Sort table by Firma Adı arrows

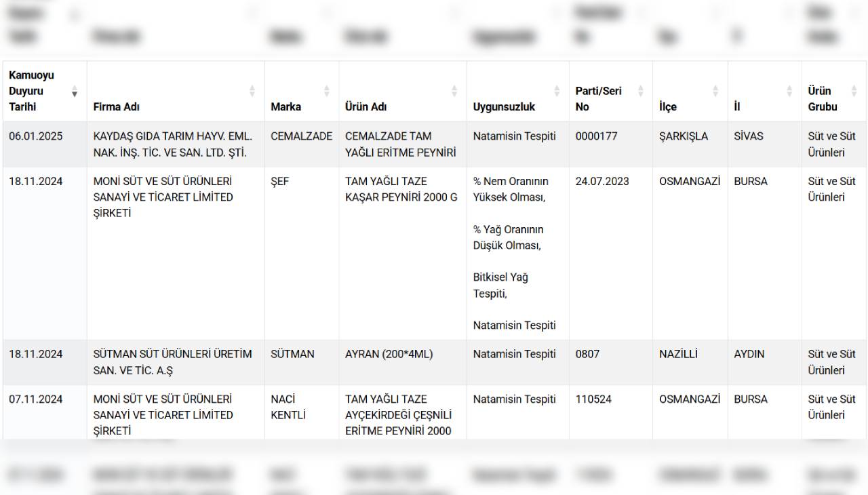click(x=252, y=91)
